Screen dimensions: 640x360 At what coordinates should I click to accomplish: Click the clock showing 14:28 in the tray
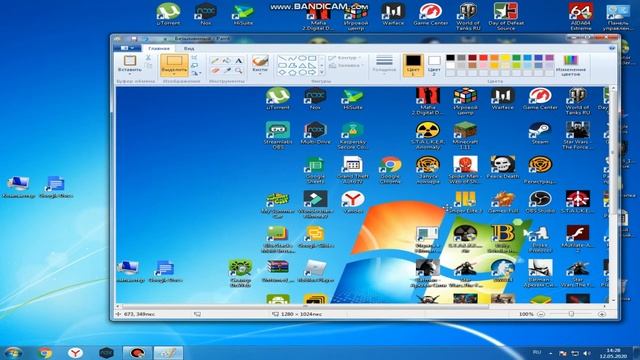coord(613,353)
